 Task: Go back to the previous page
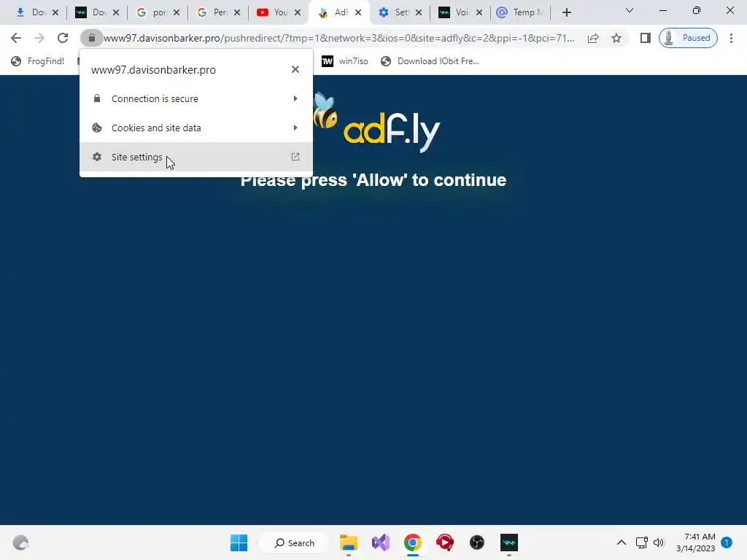click(16, 38)
